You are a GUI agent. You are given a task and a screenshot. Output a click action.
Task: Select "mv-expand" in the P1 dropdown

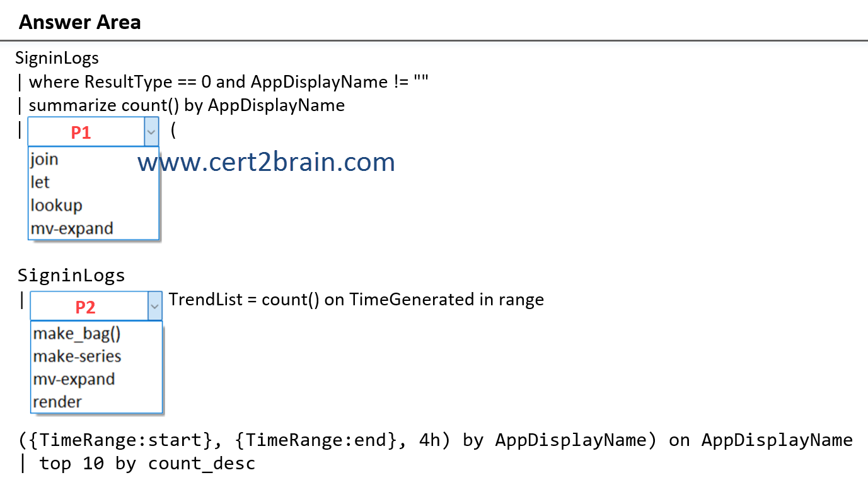click(71, 228)
